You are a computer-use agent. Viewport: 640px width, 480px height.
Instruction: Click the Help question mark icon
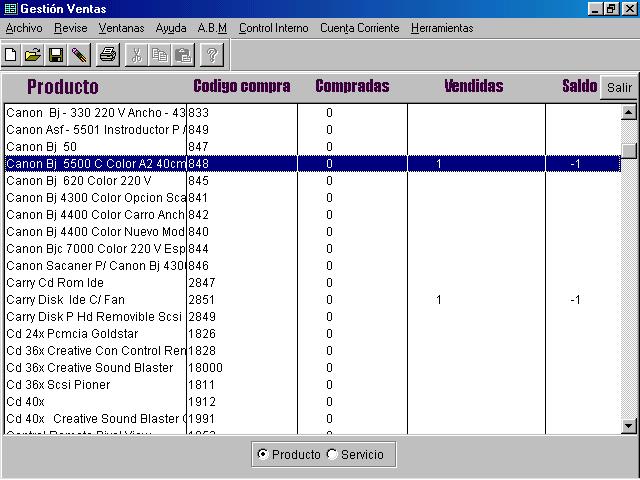tap(212, 55)
